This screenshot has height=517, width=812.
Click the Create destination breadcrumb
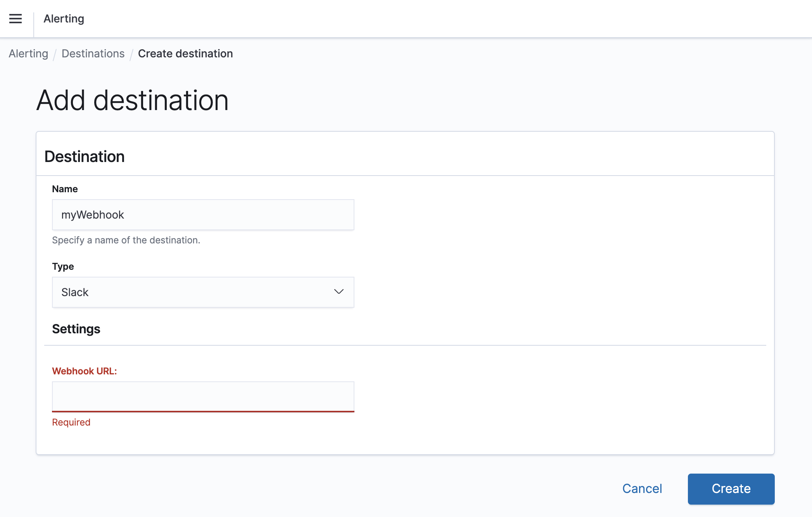[x=185, y=53]
